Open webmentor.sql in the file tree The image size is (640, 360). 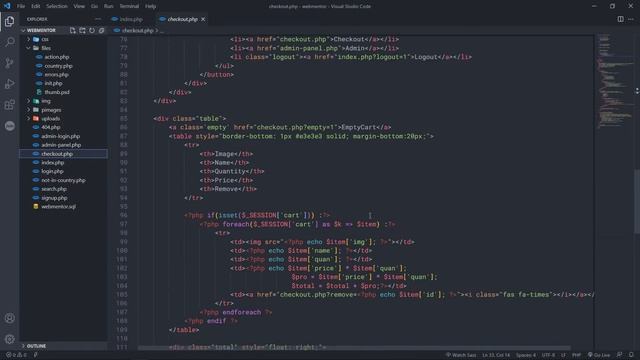58,207
